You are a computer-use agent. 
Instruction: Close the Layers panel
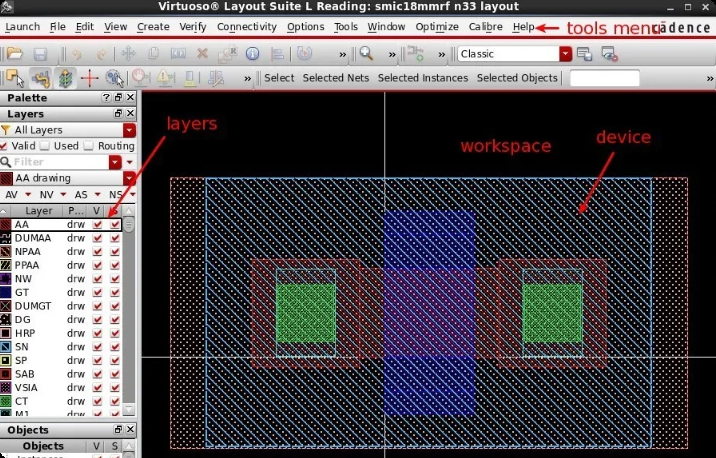click(x=130, y=113)
